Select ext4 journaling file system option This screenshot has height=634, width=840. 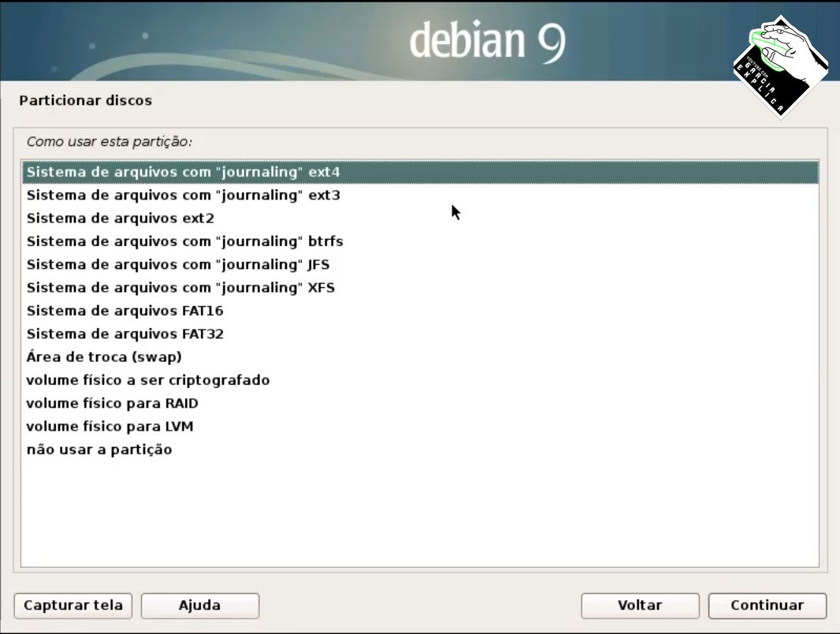[x=421, y=172]
